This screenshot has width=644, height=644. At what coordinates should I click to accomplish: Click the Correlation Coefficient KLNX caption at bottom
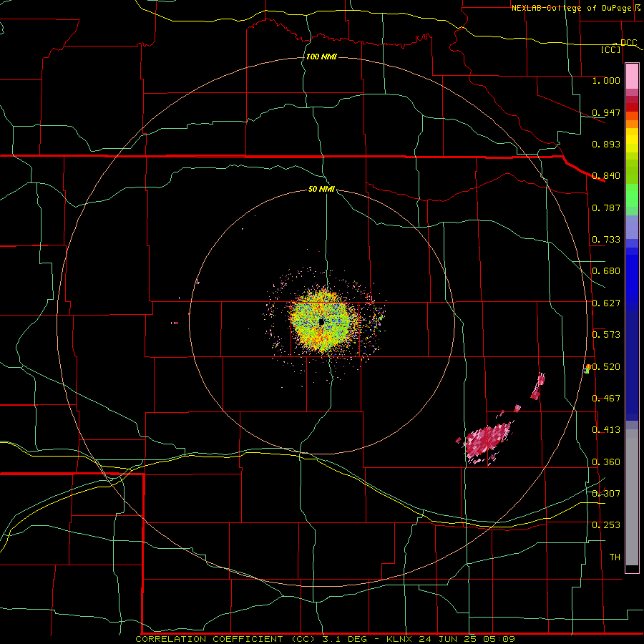326,639
